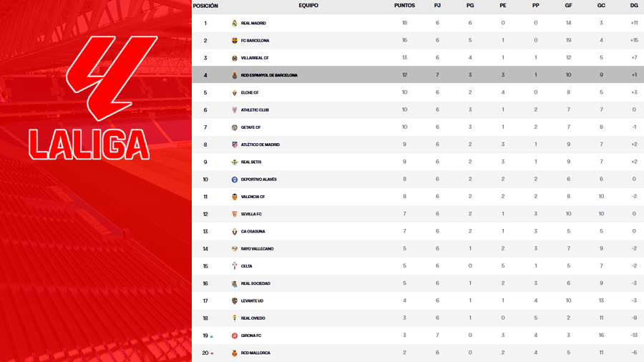Sort by DG goal difference header
644x362 pixels.
[x=634, y=6]
